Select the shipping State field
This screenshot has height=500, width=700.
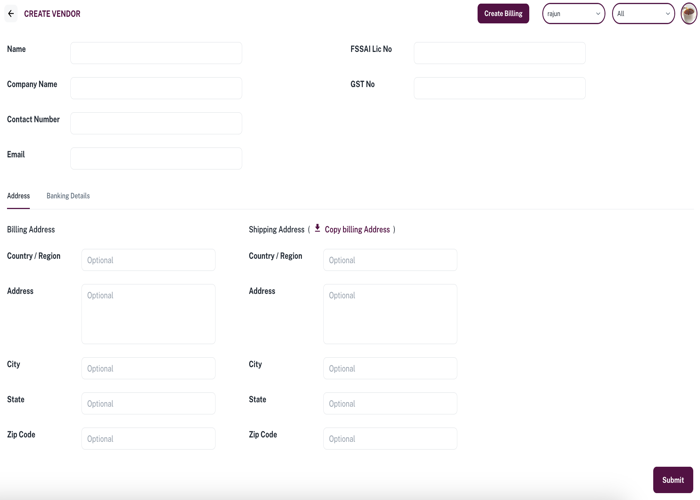[x=390, y=404]
